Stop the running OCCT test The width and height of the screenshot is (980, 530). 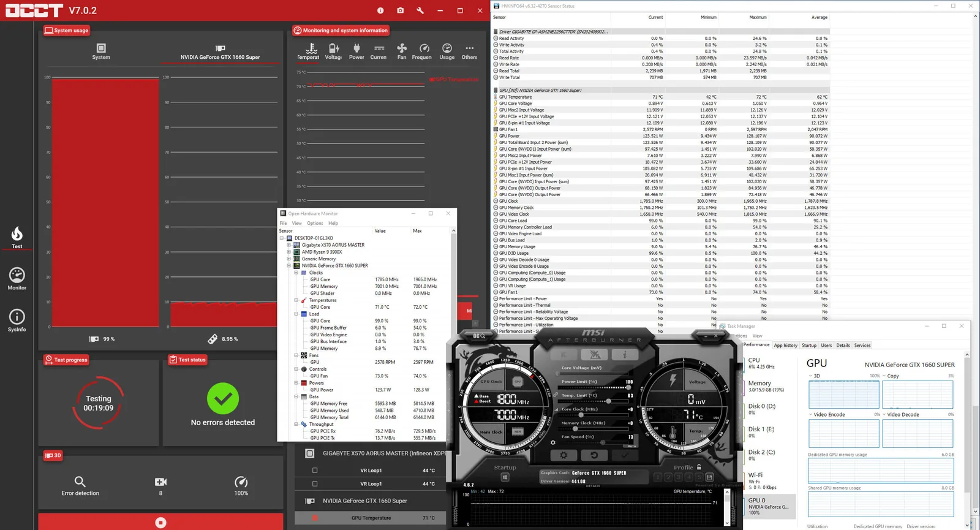click(x=160, y=522)
